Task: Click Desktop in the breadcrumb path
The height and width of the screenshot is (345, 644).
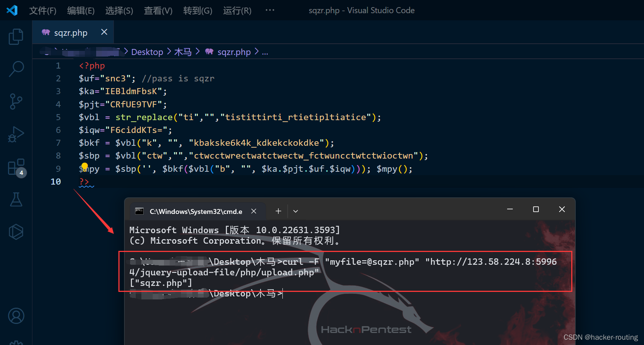Action: click(x=147, y=52)
